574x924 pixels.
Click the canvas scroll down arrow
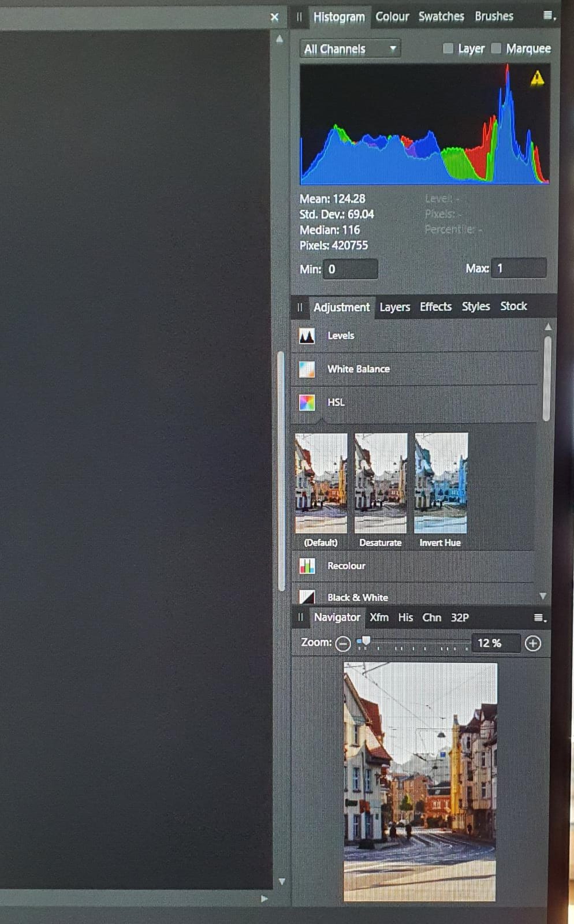pos(282,881)
